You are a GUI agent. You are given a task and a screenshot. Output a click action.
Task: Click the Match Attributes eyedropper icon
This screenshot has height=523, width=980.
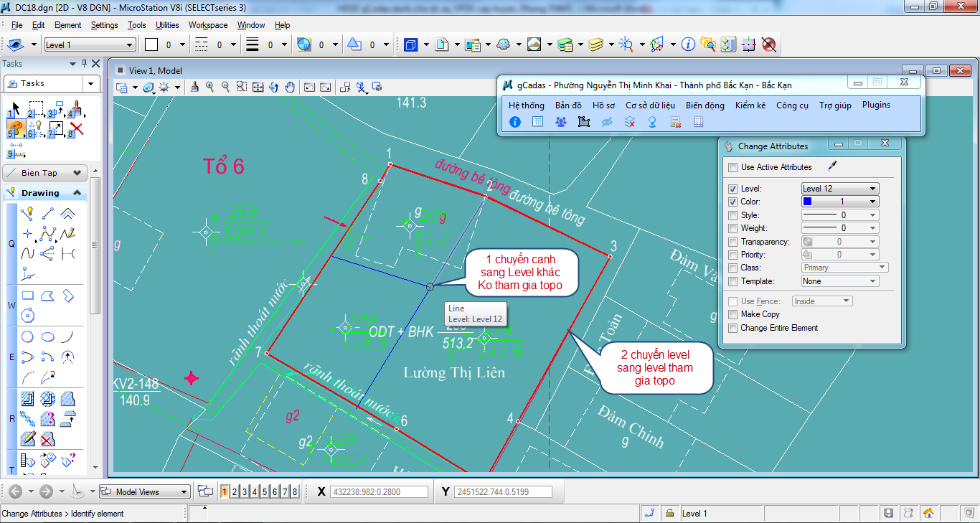click(832, 166)
